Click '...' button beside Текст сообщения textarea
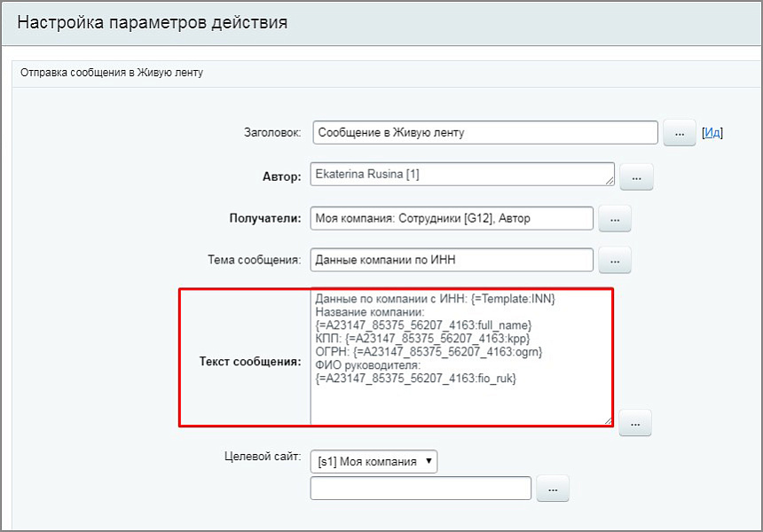This screenshot has width=763, height=532. (x=635, y=423)
